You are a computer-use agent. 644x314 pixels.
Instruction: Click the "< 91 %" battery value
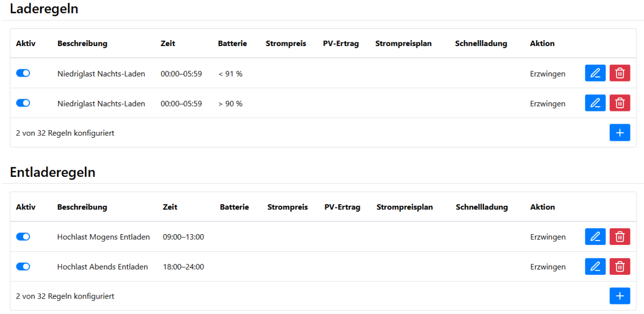(x=230, y=74)
